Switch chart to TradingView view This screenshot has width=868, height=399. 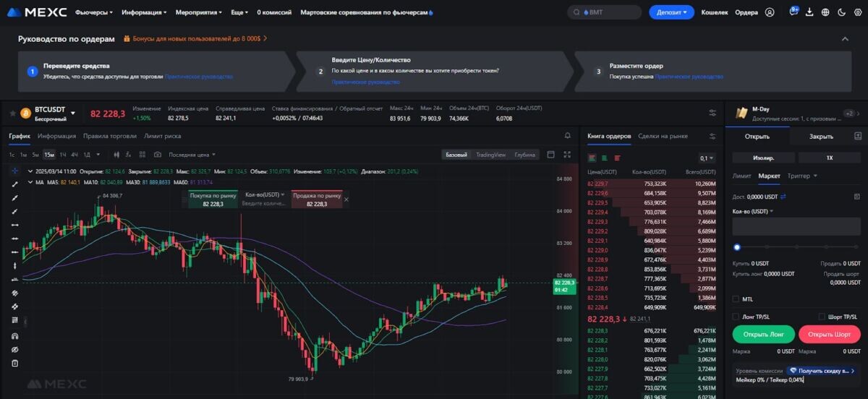[x=490, y=155]
